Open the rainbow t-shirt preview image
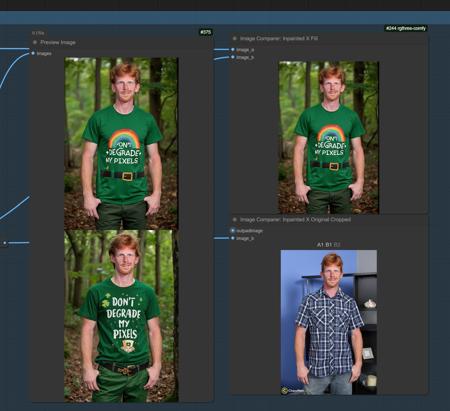The image size is (450, 411). (121, 143)
